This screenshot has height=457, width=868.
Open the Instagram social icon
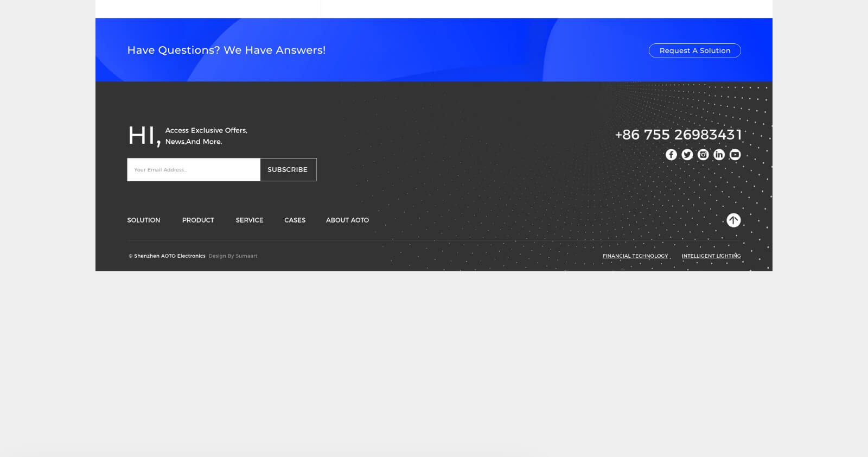703,155
